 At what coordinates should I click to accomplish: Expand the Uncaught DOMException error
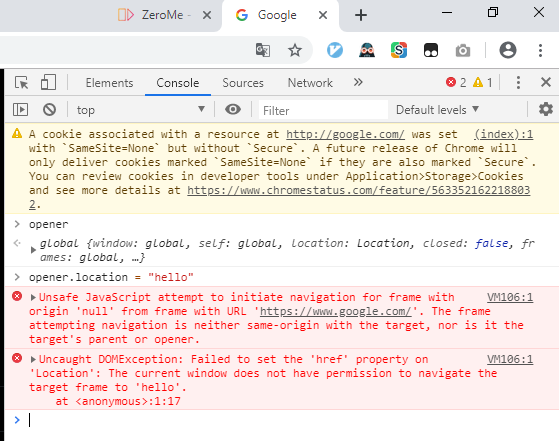[33, 359]
